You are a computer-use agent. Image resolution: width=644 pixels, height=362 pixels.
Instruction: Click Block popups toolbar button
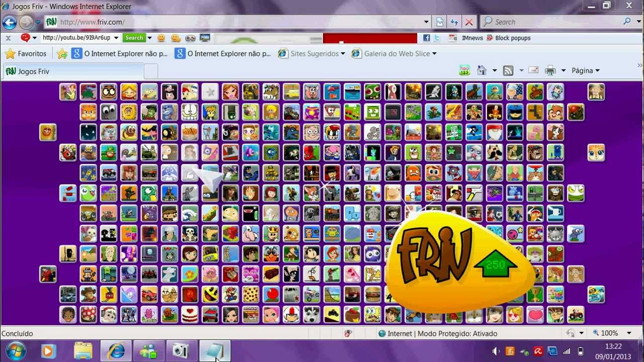click(508, 38)
